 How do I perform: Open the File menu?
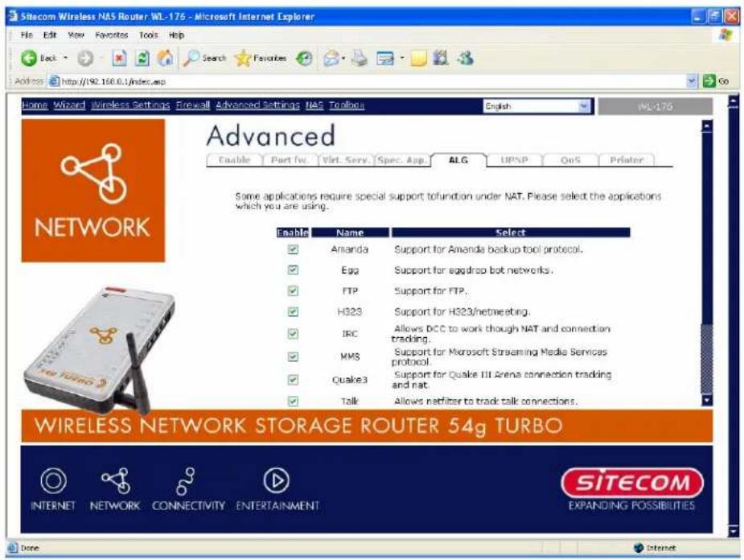click(27, 35)
